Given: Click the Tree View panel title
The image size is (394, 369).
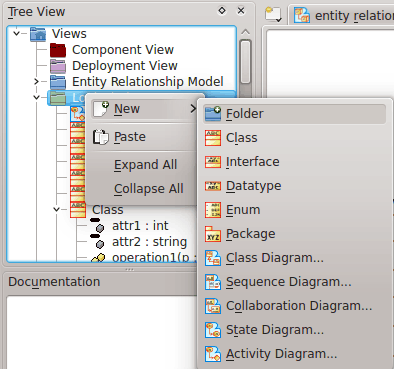Looking at the screenshot, I should [36, 12].
